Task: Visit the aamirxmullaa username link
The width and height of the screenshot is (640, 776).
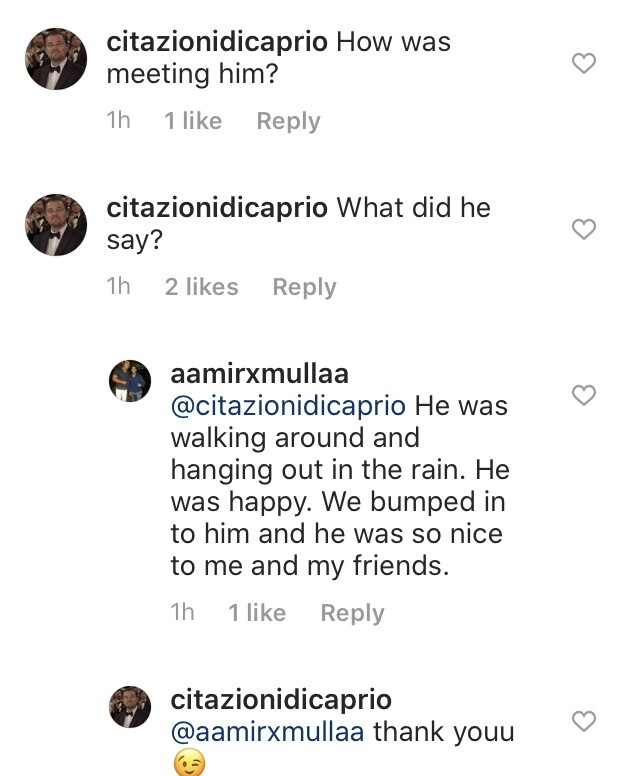Action: coord(260,374)
